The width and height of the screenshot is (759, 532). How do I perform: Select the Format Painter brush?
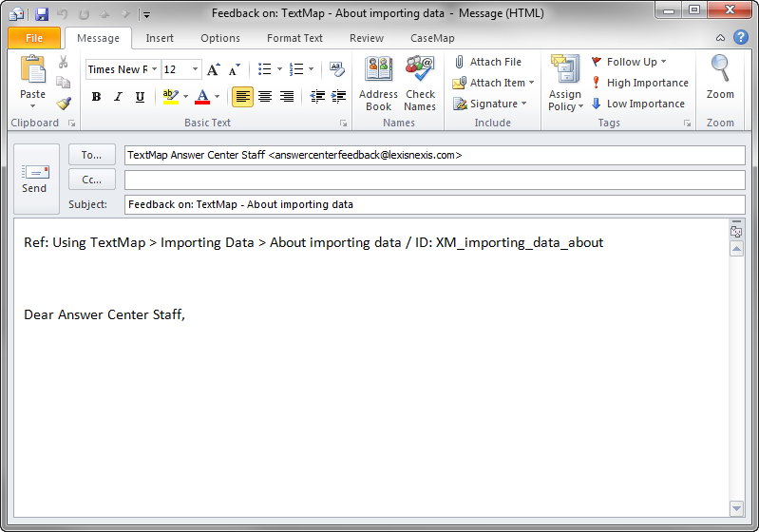pyautogui.click(x=64, y=104)
